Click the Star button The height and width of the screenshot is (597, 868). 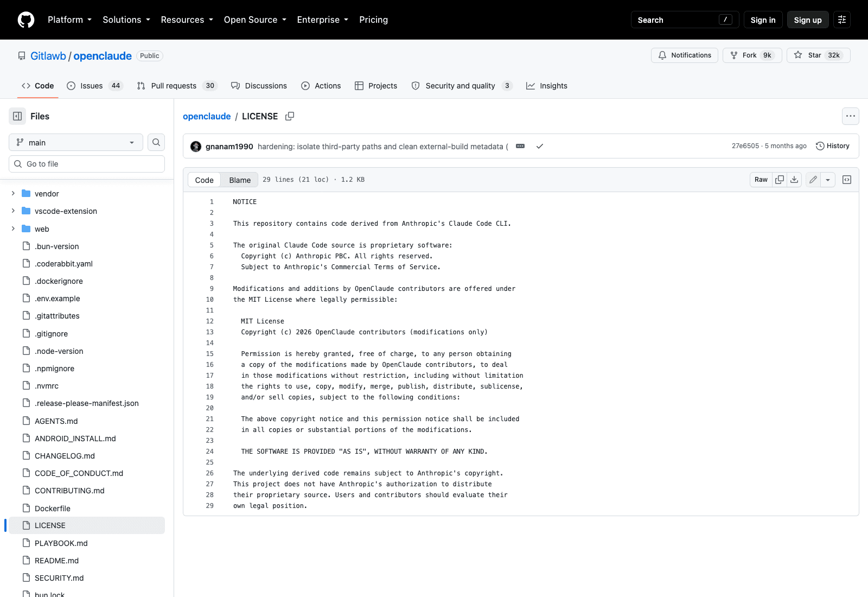tap(819, 55)
